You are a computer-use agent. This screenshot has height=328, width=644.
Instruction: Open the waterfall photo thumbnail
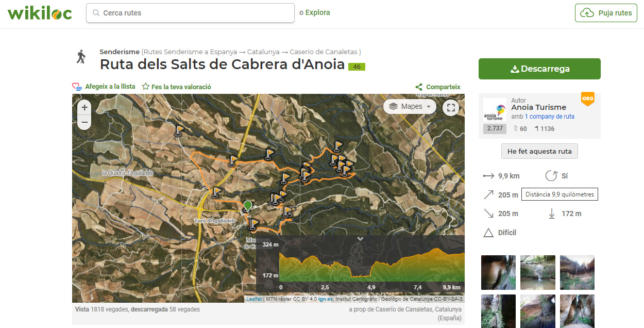tap(537, 272)
